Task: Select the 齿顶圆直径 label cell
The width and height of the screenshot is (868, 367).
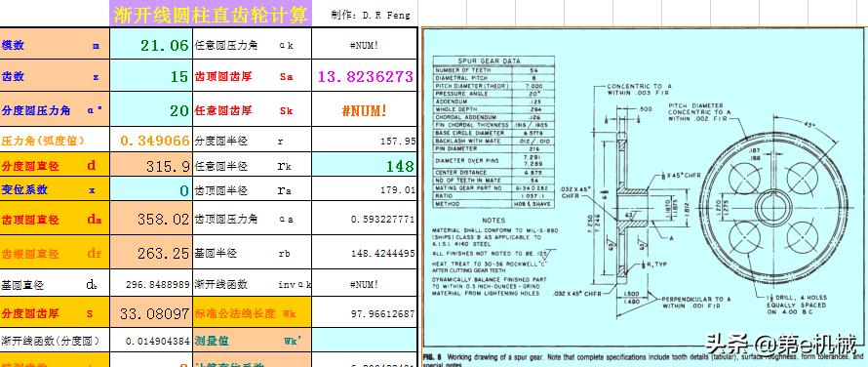Action: click(55, 219)
